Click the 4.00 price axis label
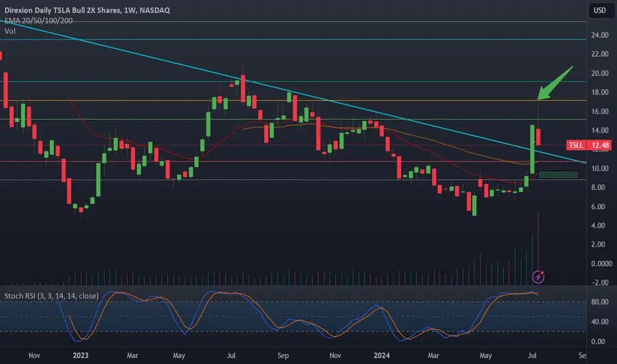 click(598, 226)
